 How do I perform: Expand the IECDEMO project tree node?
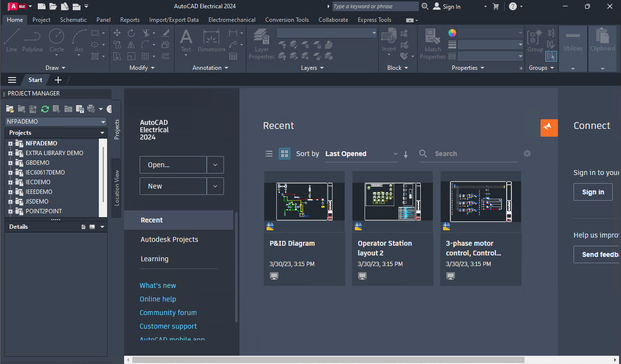click(10, 182)
